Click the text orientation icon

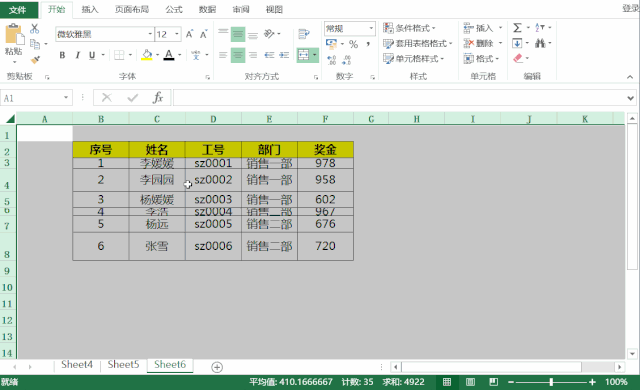[x=269, y=34]
